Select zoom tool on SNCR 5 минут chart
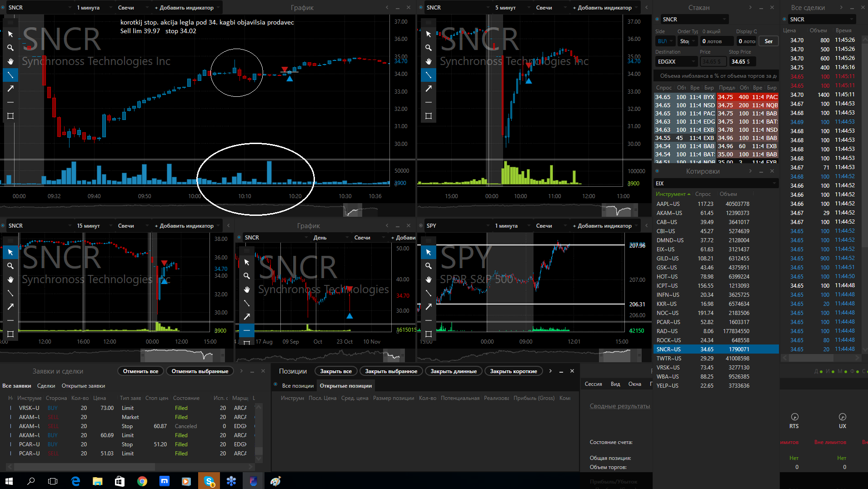The image size is (868, 489). (429, 48)
